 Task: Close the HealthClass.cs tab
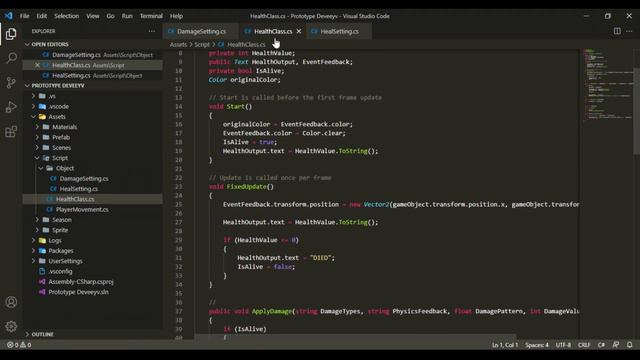[x=299, y=31]
